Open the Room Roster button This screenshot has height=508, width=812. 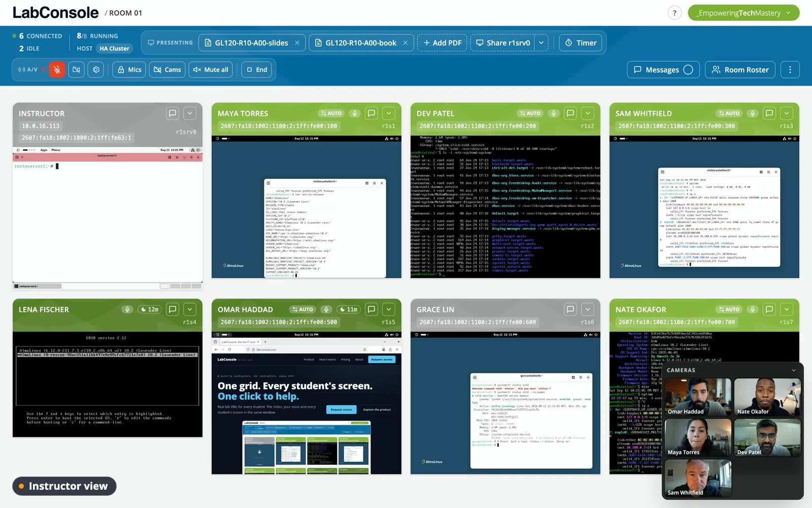[x=740, y=70]
